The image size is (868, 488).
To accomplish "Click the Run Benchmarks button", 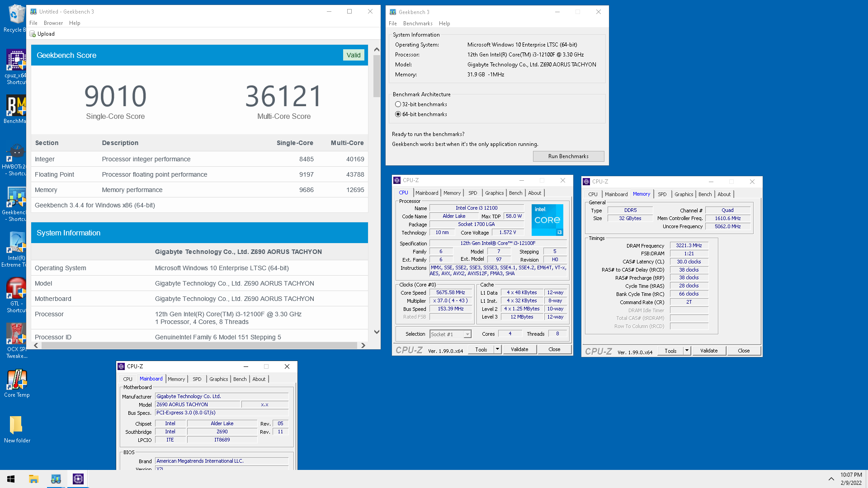I will click(x=568, y=156).
